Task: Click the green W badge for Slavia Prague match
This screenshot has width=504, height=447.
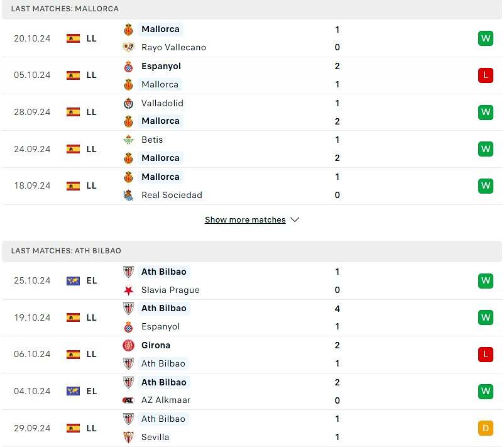Action: click(x=485, y=281)
